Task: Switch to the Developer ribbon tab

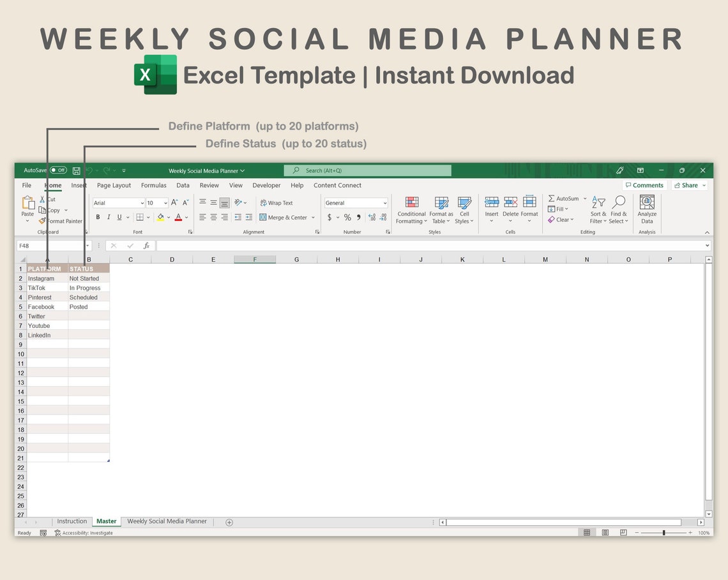Action: [x=266, y=185]
